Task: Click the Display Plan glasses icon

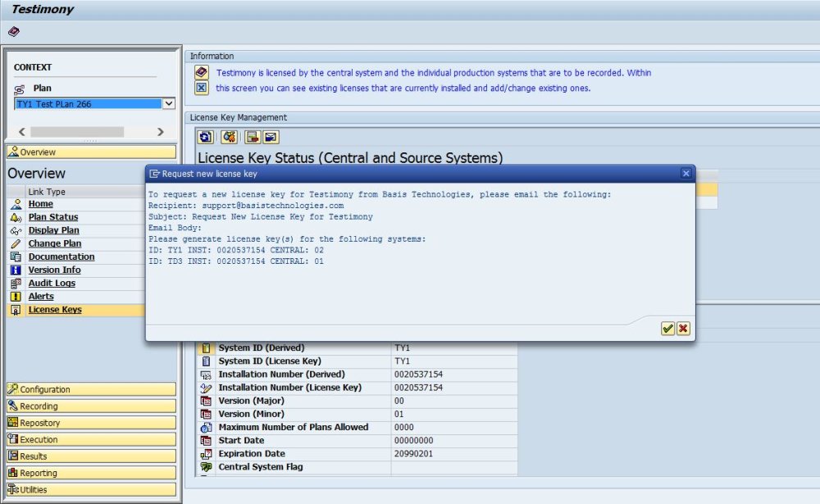Action: 16,230
